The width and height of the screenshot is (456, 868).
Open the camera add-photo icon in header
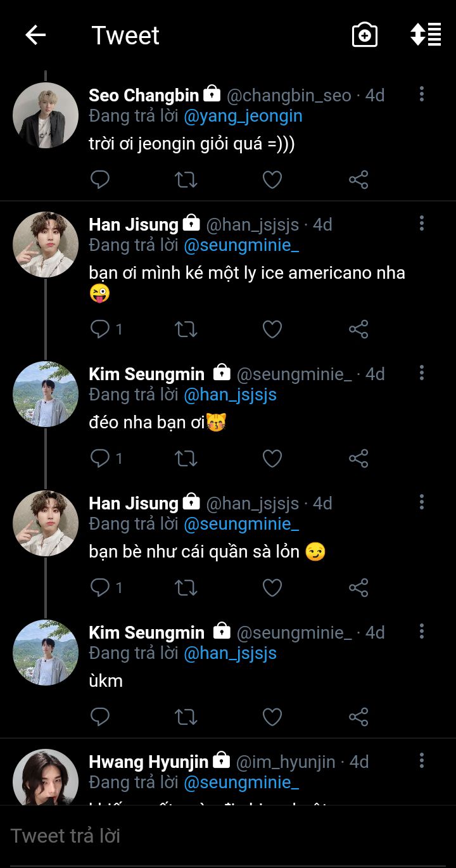[x=364, y=35]
